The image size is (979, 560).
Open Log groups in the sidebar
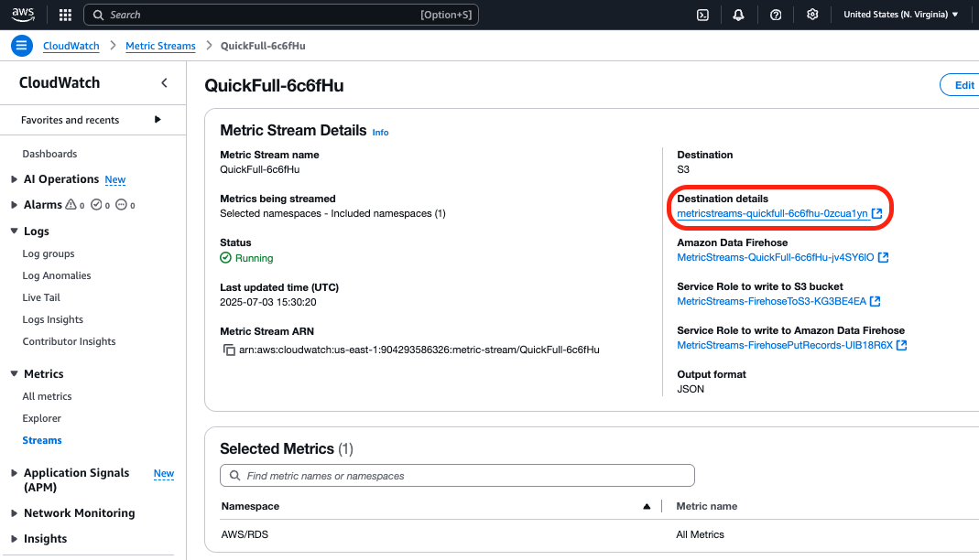click(x=49, y=253)
